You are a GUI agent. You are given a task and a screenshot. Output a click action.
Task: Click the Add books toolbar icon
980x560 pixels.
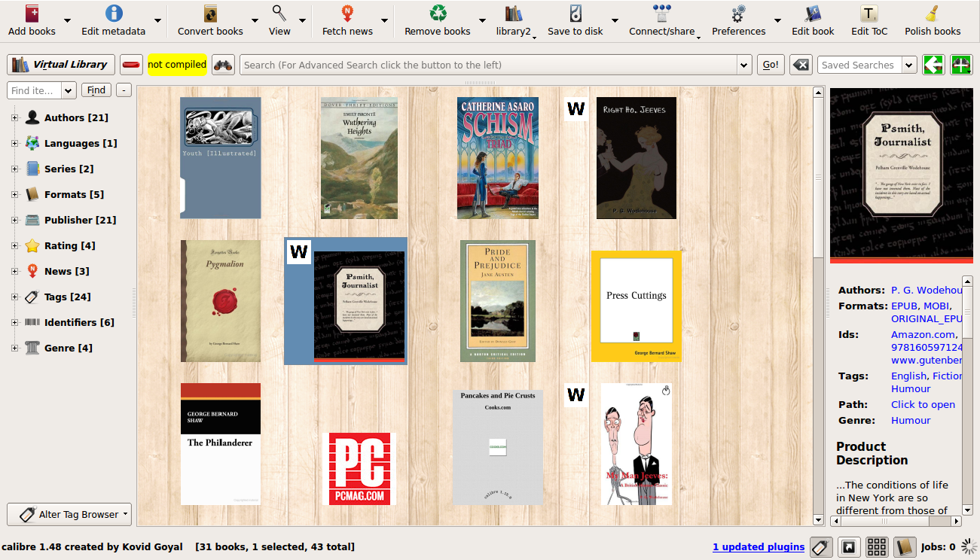click(32, 14)
